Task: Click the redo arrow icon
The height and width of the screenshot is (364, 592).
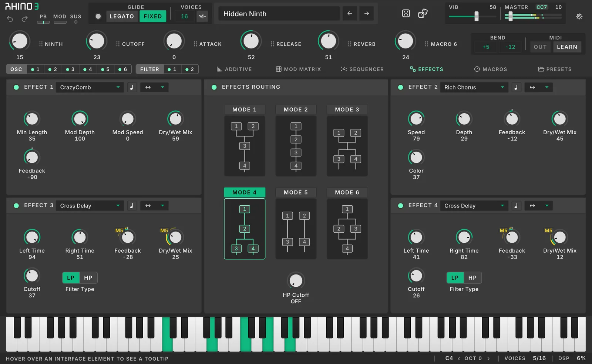Action: tap(25, 18)
